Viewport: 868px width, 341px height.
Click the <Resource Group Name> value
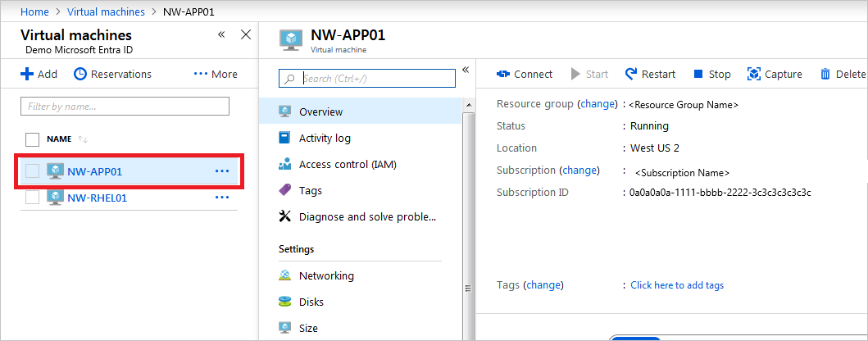[684, 105]
